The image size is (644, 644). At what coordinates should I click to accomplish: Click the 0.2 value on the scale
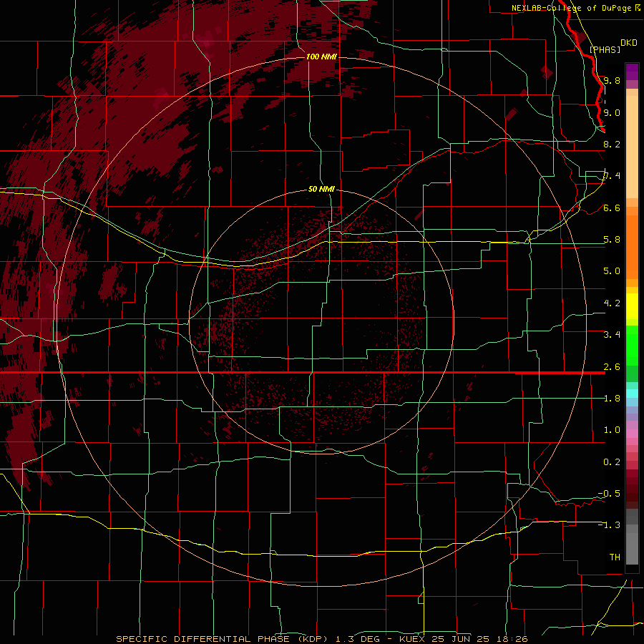[x=612, y=462]
